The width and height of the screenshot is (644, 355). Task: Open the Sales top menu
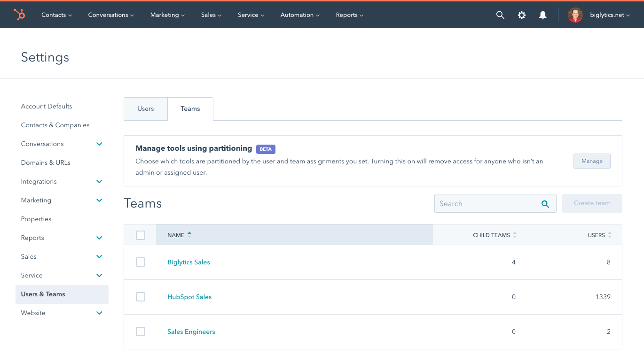coord(211,15)
